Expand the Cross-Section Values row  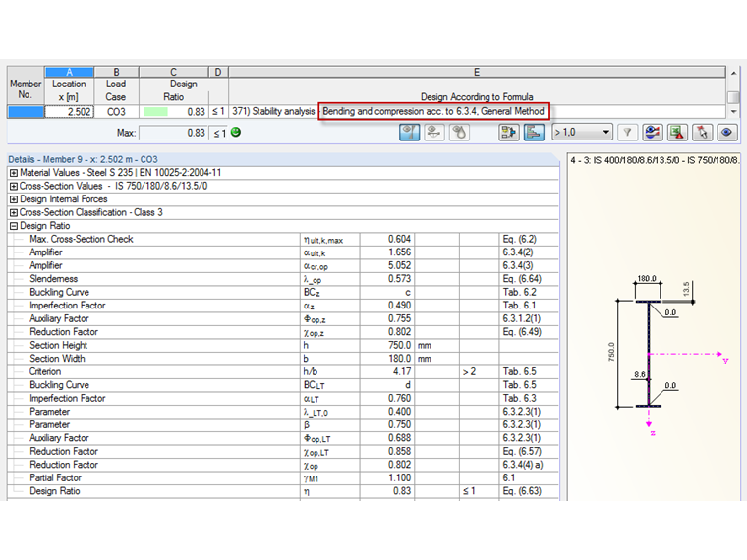click(14, 187)
